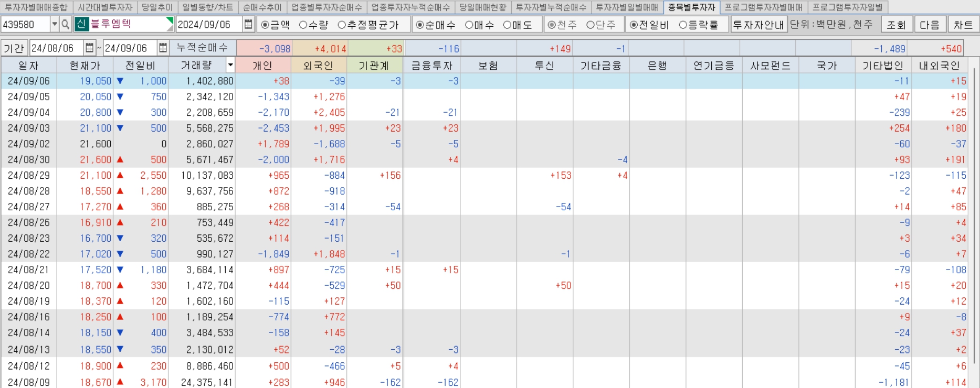Choose the 매도 radio button
Image resolution: width=980 pixels, height=388 pixels.
pyautogui.click(x=518, y=25)
